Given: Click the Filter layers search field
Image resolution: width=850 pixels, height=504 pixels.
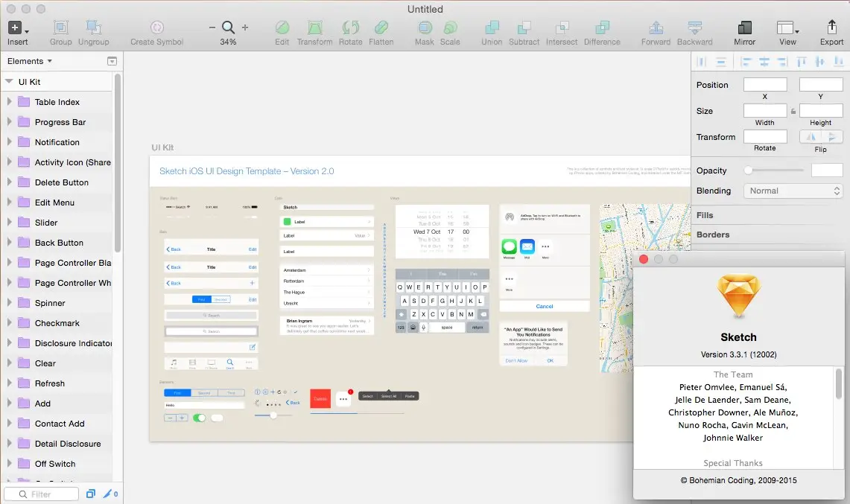Looking at the screenshot, I should (42, 494).
